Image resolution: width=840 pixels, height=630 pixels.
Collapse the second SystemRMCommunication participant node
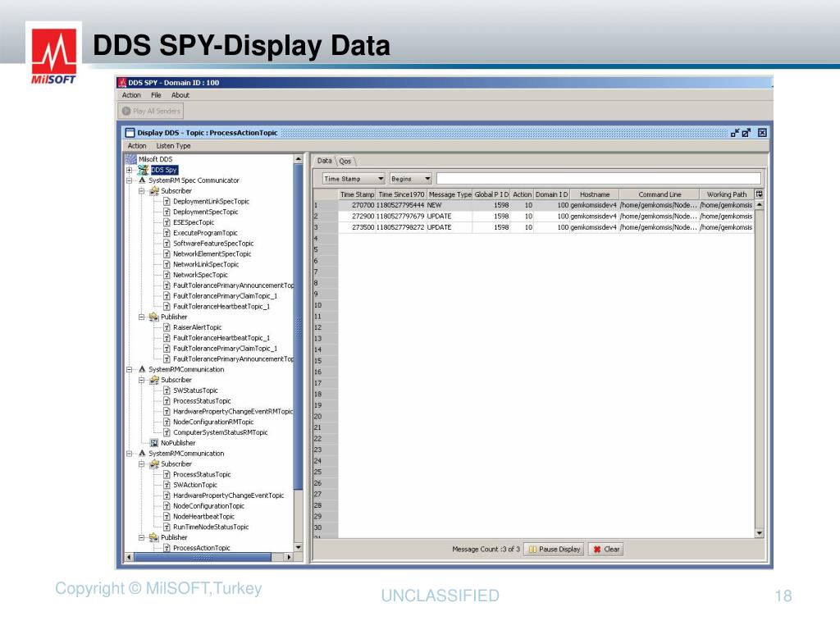(129, 454)
